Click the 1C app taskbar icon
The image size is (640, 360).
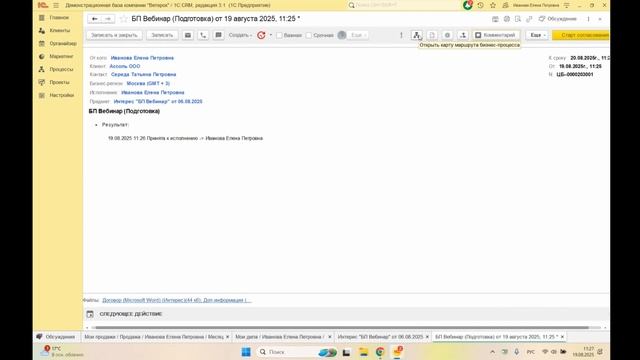click(x=397, y=352)
